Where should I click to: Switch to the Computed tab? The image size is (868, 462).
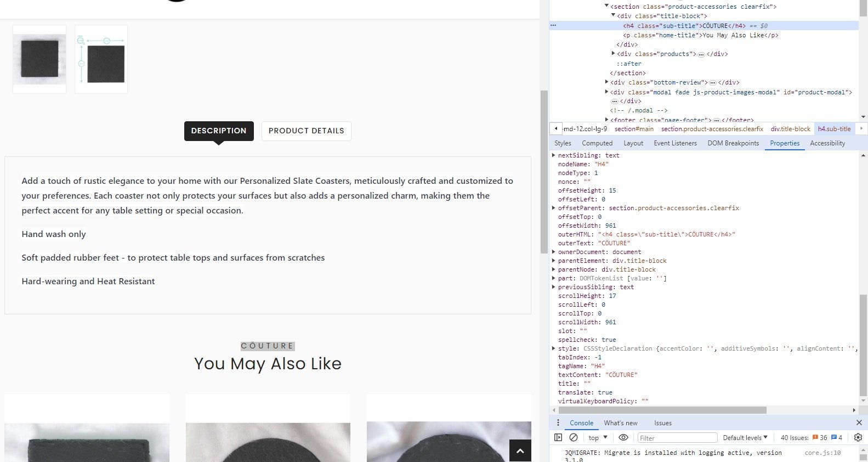tap(597, 143)
